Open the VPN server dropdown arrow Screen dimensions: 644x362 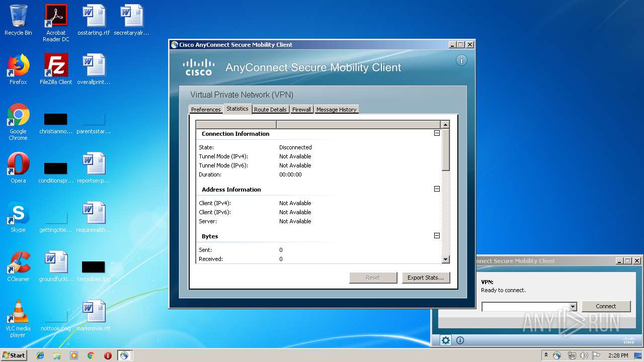pos(573,307)
